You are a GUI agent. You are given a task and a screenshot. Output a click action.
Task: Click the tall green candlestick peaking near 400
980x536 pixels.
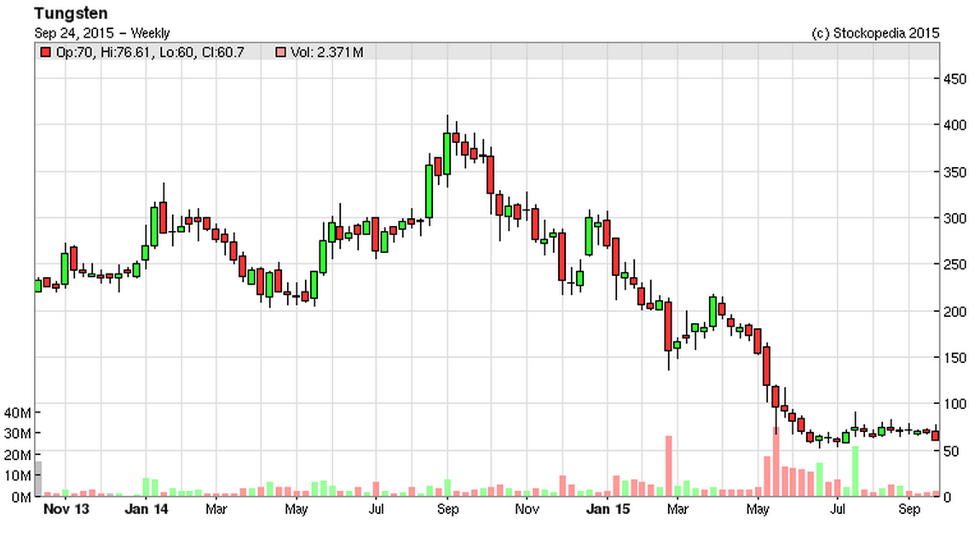tap(447, 150)
